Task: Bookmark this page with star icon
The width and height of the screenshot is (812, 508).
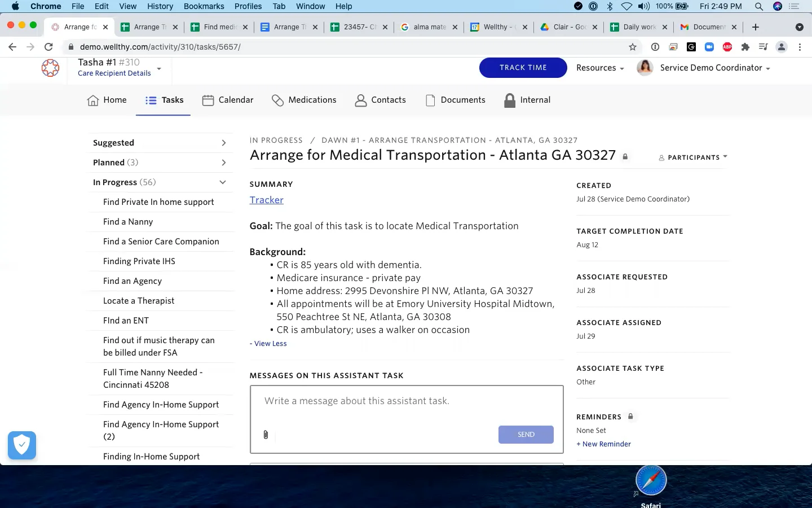Action: tap(633, 47)
